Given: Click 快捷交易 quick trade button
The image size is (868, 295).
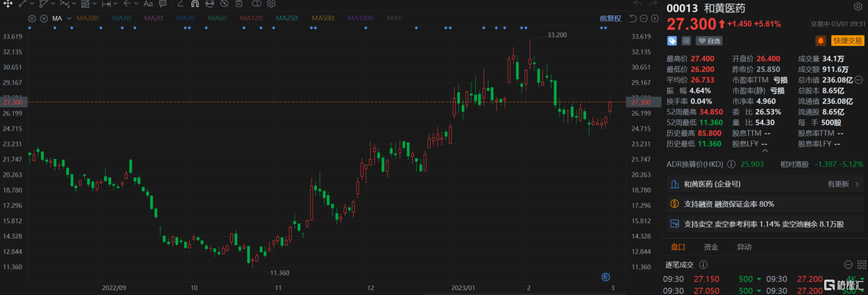Looking at the screenshot, I should [847, 41].
